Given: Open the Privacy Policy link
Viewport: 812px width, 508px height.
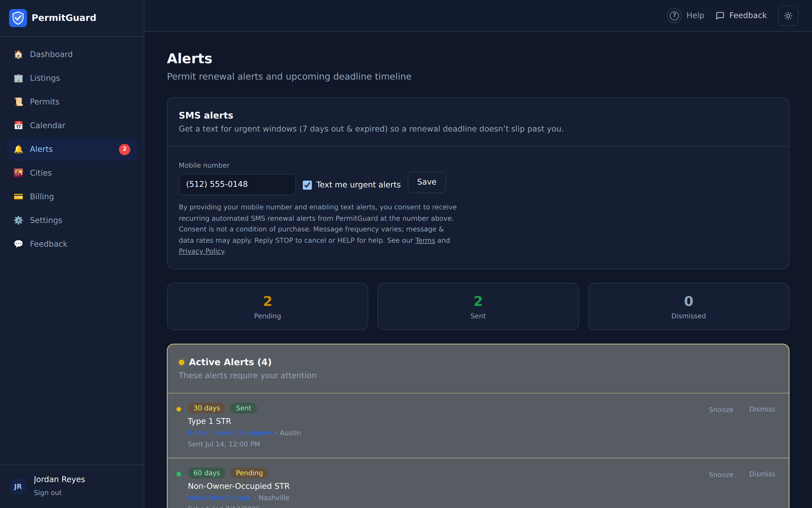Looking at the screenshot, I should tap(201, 251).
